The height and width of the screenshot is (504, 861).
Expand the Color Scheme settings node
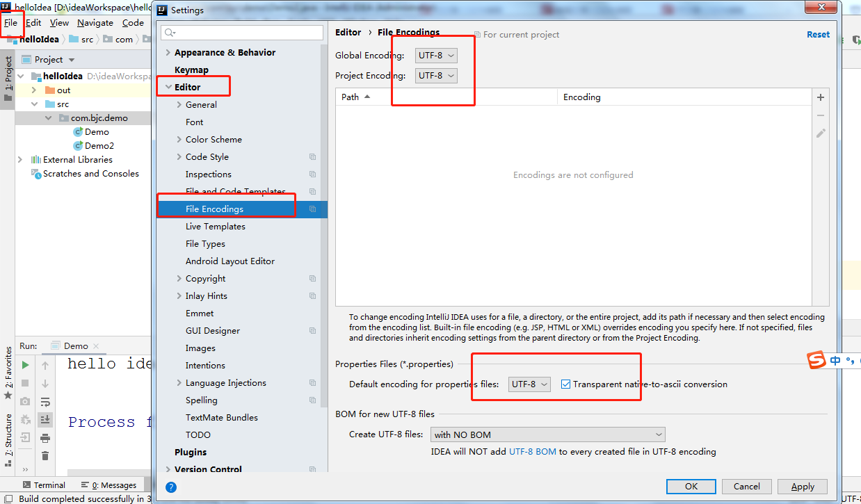pos(179,140)
